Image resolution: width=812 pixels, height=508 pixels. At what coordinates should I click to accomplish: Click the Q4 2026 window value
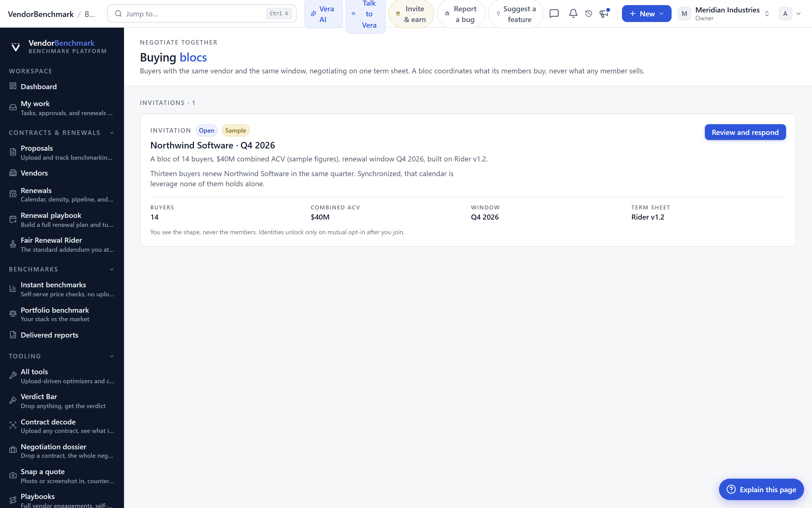tap(484, 217)
